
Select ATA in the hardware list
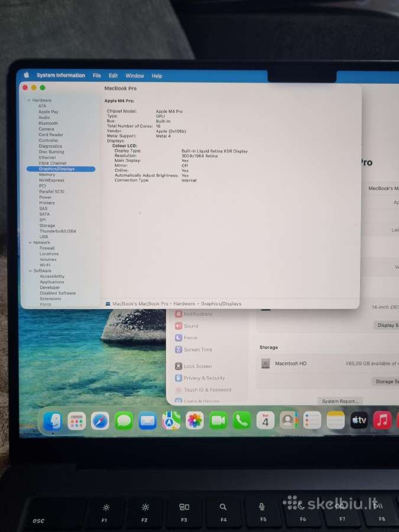[42, 106]
